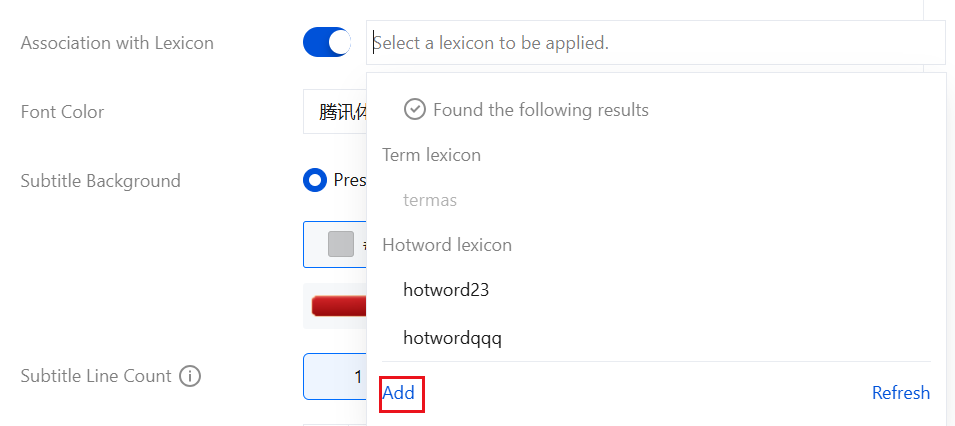Click the Hotword lexicon group header
Screen dimensions: 955x426
tap(447, 245)
